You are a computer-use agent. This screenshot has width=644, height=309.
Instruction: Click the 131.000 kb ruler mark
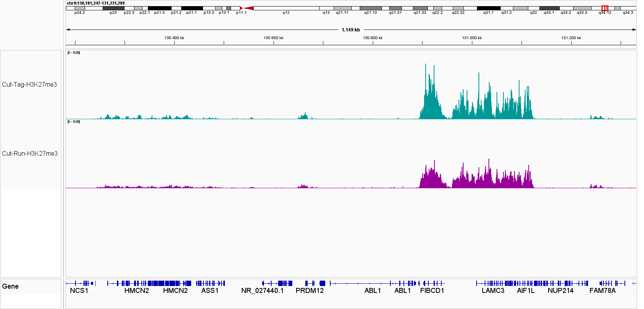472,38
